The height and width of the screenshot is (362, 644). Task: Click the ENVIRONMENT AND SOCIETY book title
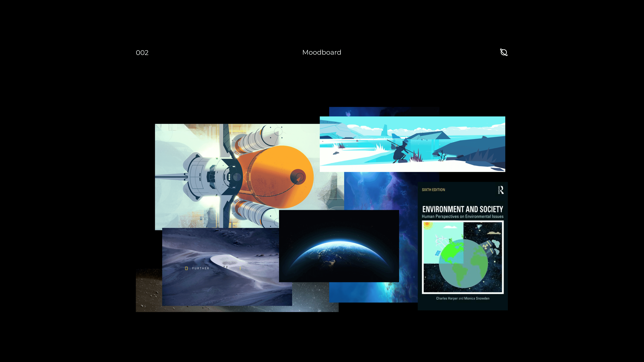point(463,209)
